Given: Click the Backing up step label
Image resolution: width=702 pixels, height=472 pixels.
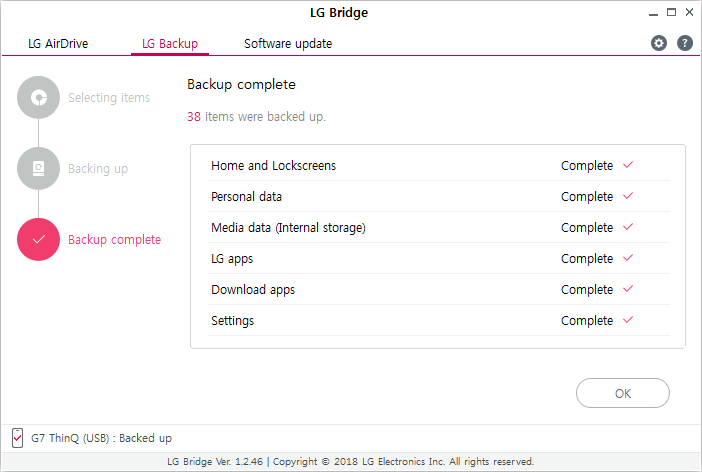Looking at the screenshot, I should [x=98, y=169].
